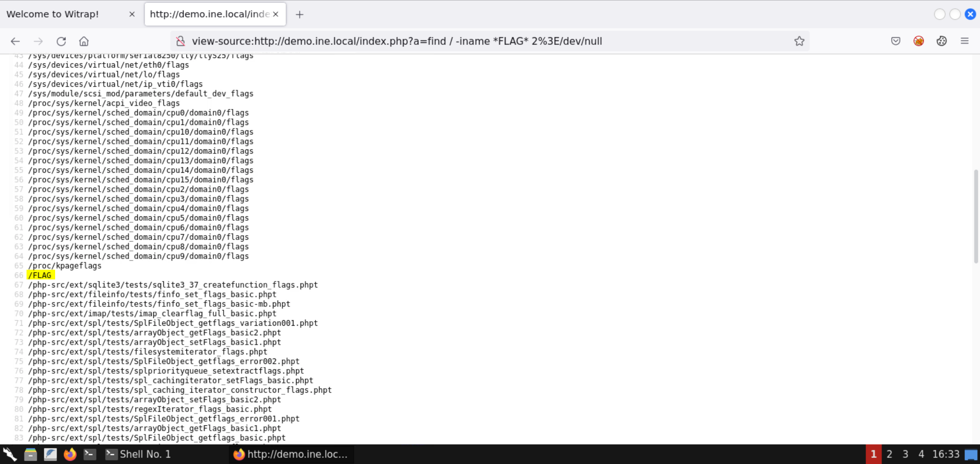
Task: Switch to the Welcome to Witrap tab
Action: (53, 14)
